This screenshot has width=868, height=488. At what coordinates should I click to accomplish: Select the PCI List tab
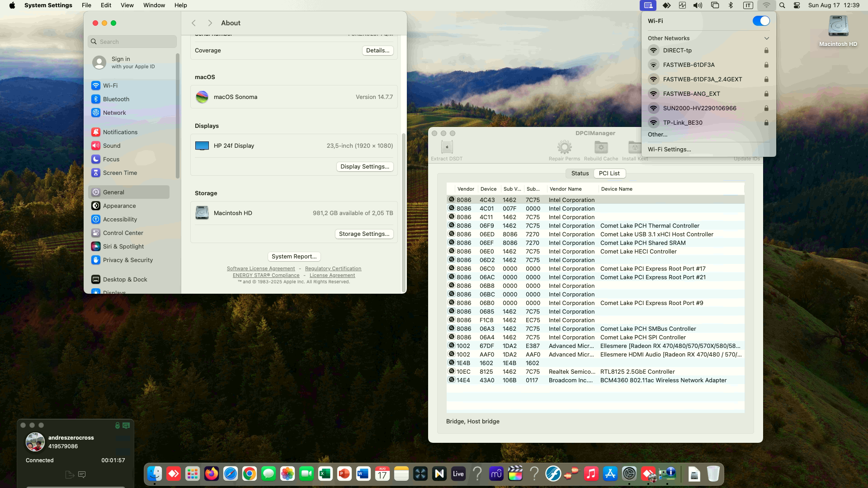click(x=609, y=174)
